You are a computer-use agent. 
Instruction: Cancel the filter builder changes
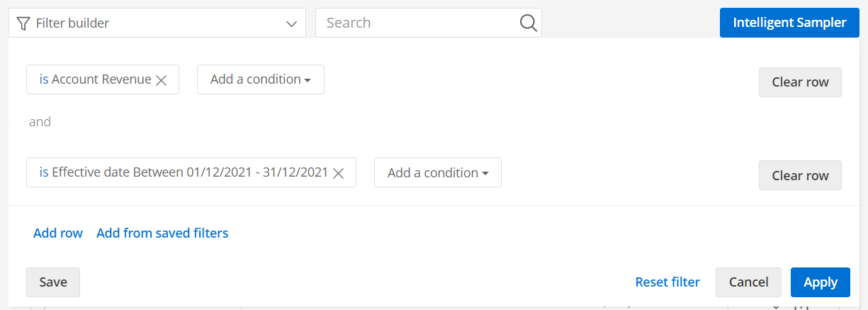click(748, 282)
